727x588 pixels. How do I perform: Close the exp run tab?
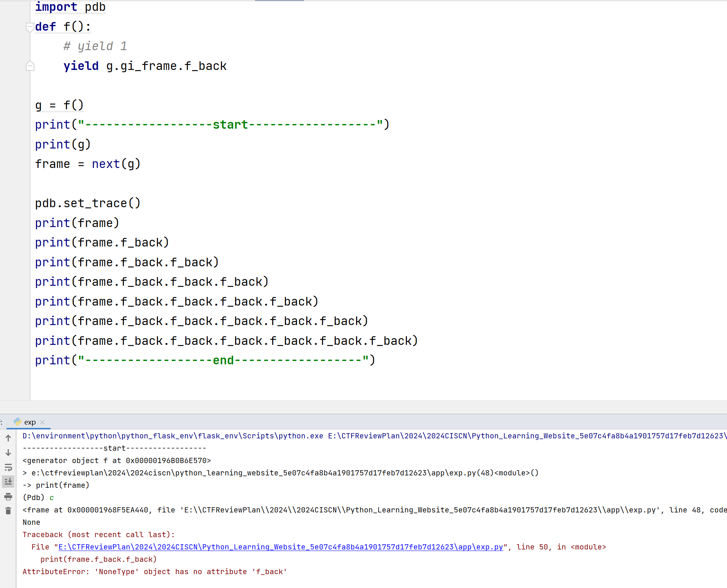42,422
